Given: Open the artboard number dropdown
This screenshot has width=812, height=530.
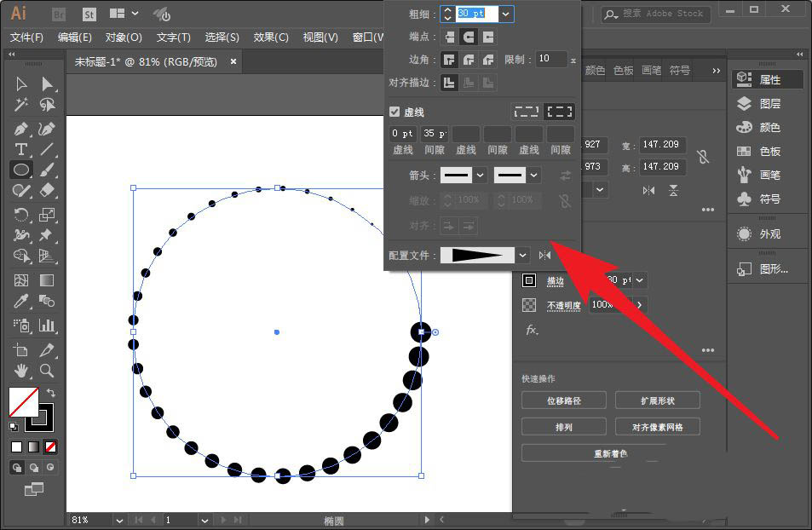Looking at the screenshot, I should [x=204, y=520].
